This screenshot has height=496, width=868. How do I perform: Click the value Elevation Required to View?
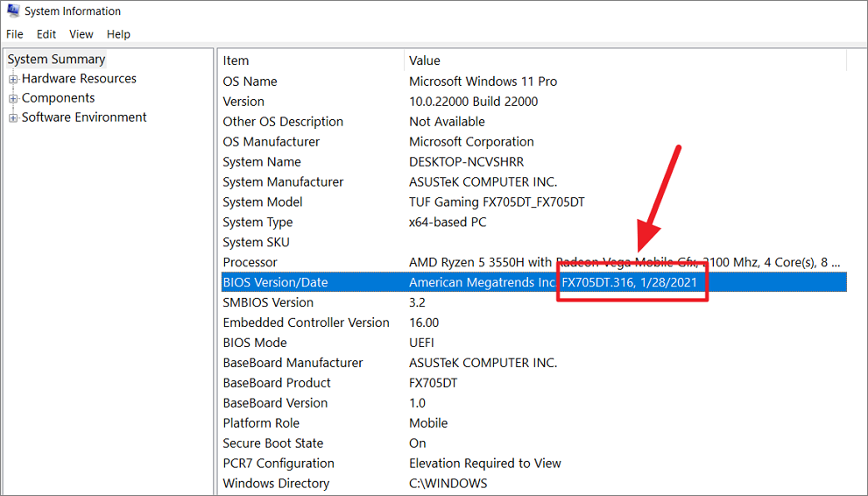tap(485, 463)
